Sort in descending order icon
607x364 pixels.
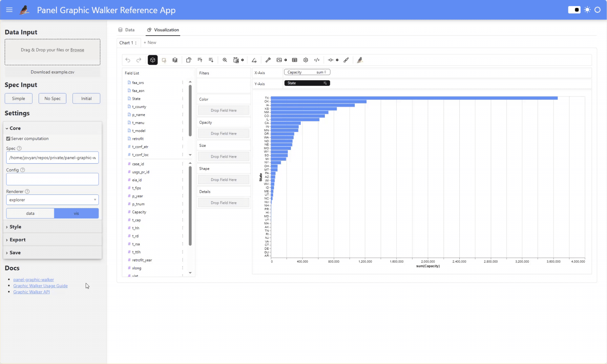point(211,60)
